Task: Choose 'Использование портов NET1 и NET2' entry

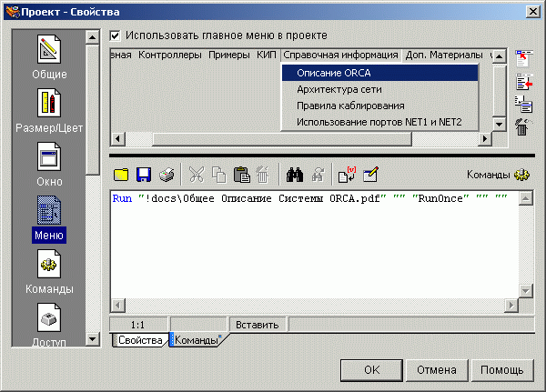Action: tap(379, 122)
